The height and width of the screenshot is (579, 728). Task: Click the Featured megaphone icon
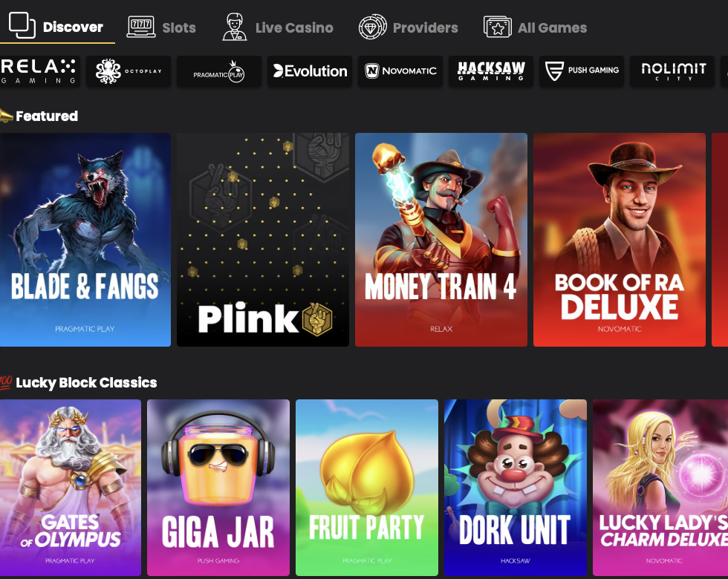(6, 116)
